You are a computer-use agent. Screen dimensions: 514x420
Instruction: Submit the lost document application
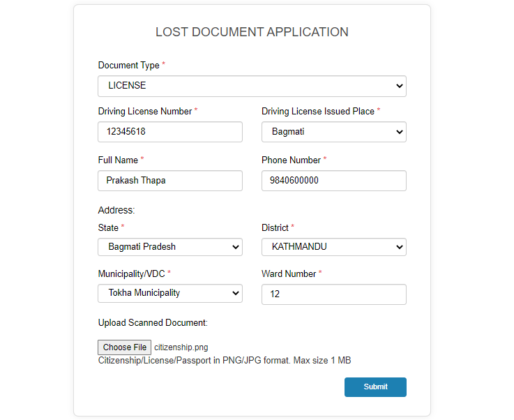coord(375,387)
